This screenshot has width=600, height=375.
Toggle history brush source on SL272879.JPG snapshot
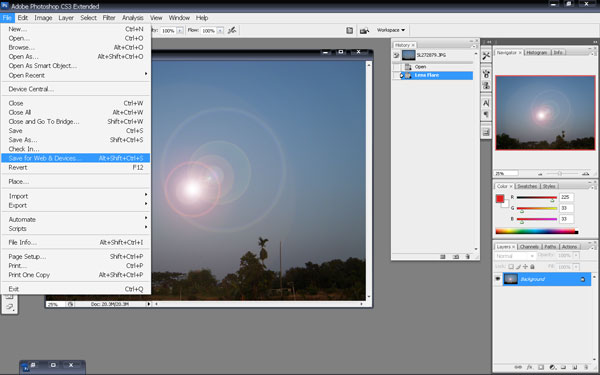pyautogui.click(x=396, y=55)
